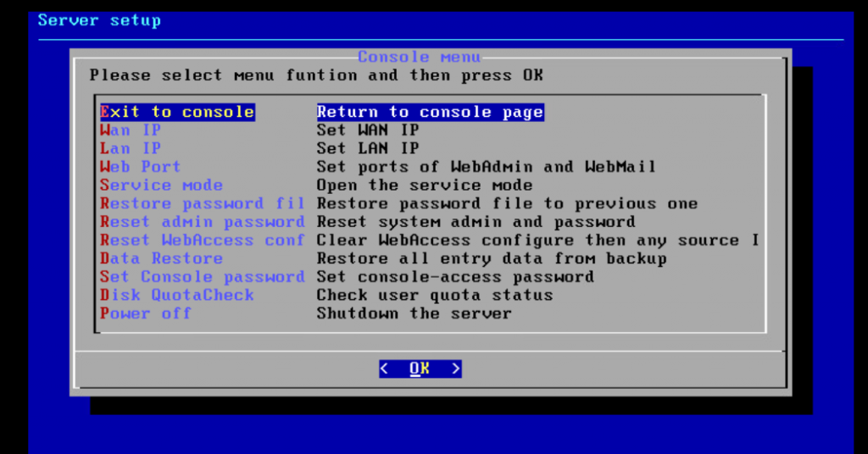Viewport: 868px width, 454px height.
Task: Choose Set Console password option
Action: (x=203, y=276)
